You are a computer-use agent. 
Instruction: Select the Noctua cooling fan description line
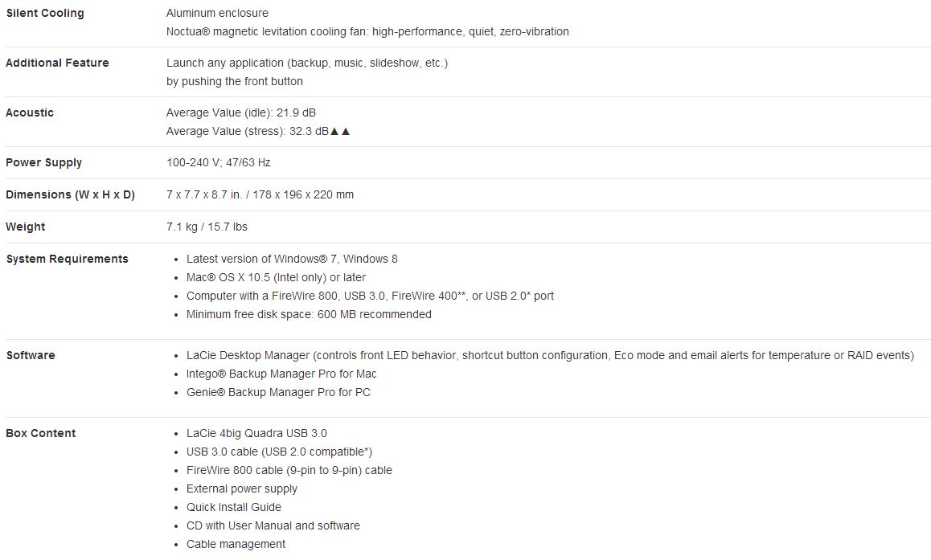(x=367, y=31)
